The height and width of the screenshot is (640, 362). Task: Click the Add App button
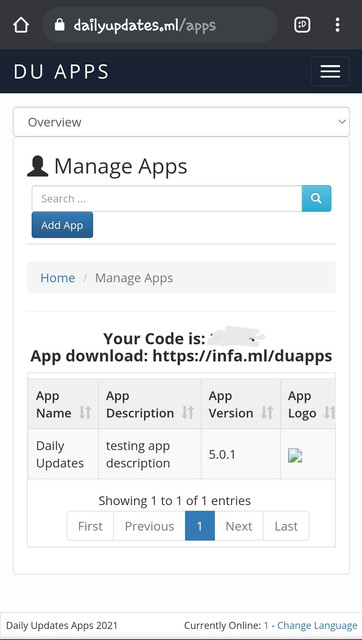tap(62, 225)
